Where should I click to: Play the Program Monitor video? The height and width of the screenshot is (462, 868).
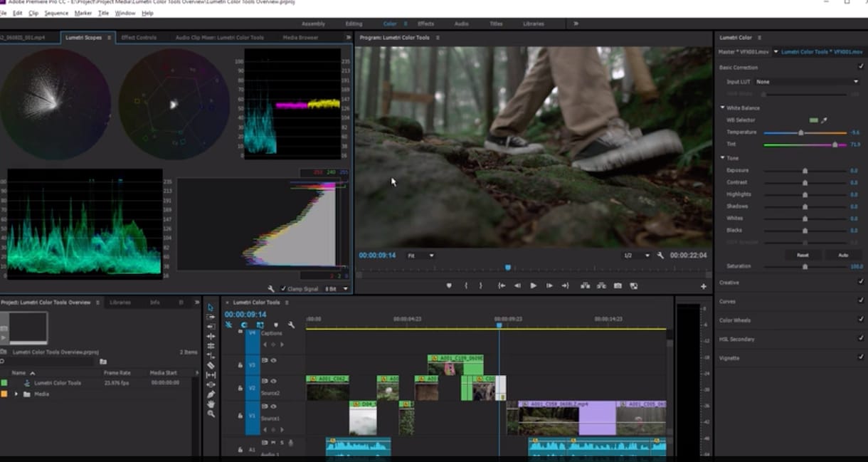[x=533, y=285]
